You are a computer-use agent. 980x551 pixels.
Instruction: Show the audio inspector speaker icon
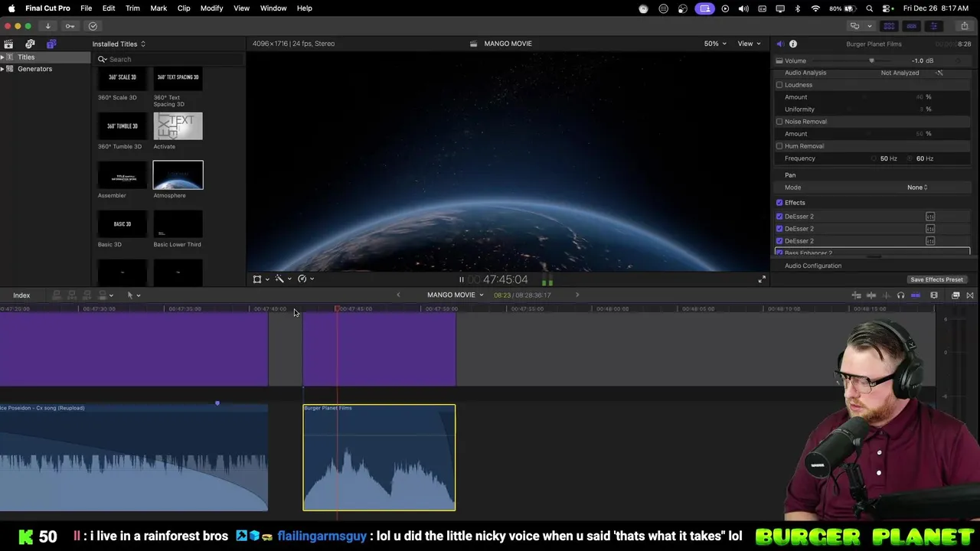point(779,44)
